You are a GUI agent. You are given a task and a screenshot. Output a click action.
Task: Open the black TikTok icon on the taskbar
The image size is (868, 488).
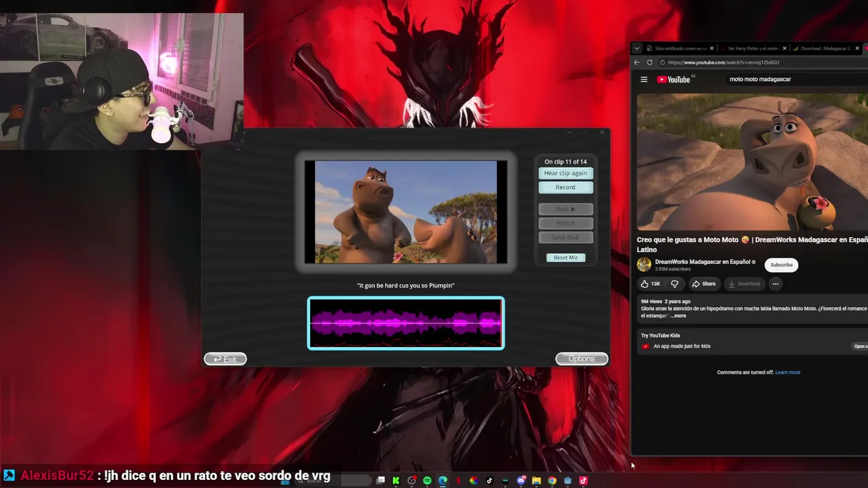click(x=490, y=481)
